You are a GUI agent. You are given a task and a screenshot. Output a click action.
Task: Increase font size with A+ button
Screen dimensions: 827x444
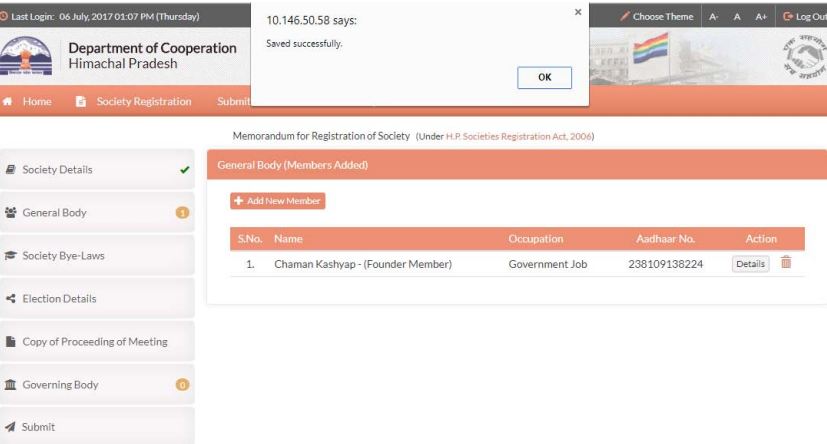coord(761,17)
